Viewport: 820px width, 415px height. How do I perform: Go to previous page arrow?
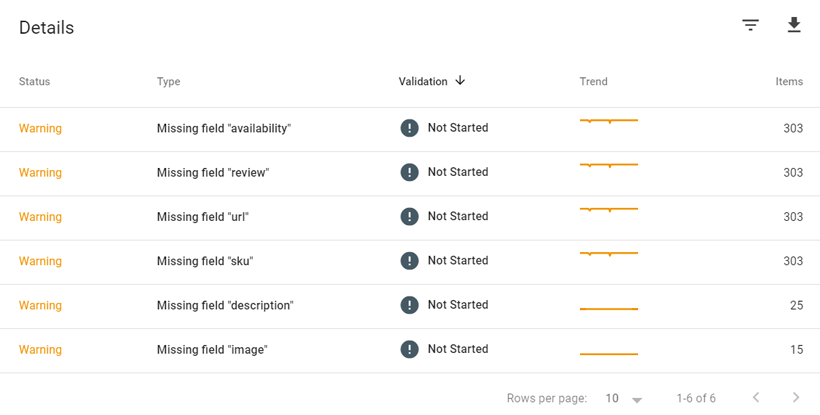point(756,398)
